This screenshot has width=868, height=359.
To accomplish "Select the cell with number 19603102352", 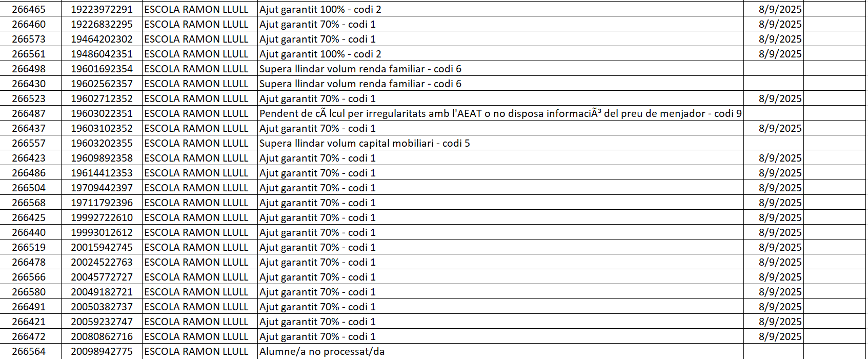I will coord(102,128).
